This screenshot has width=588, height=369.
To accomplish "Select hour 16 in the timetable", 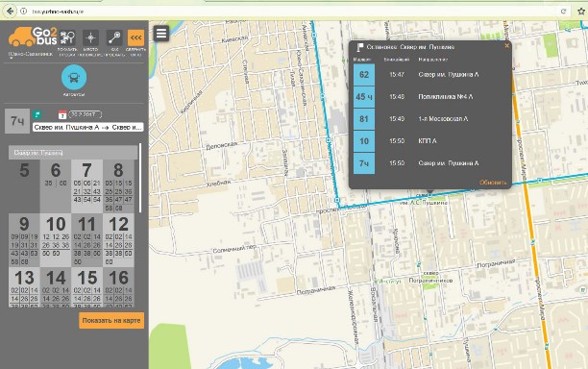I will click(x=118, y=287).
